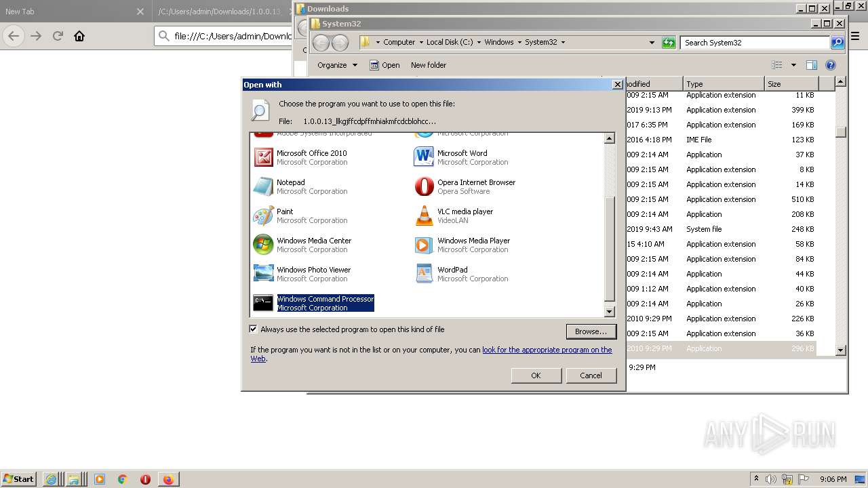The width and height of the screenshot is (868, 488).
Task: Choose the Notepad program icon
Action: [263, 186]
